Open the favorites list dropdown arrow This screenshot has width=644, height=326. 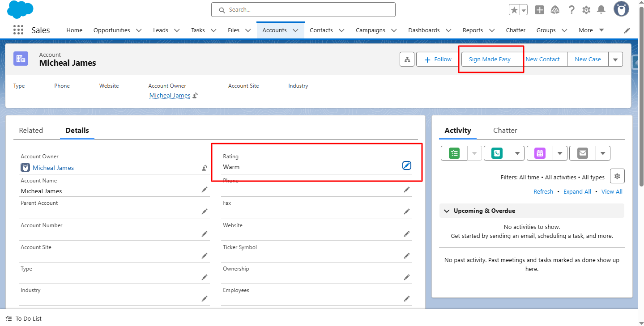(x=523, y=10)
